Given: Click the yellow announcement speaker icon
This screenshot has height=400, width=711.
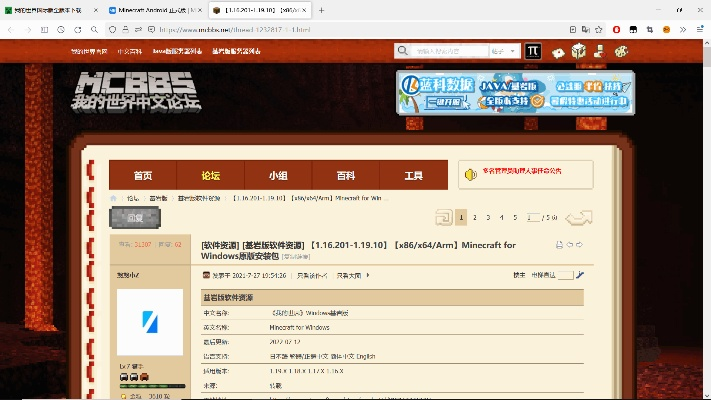Looking at the screenshot, I should [x=469, y=174].
